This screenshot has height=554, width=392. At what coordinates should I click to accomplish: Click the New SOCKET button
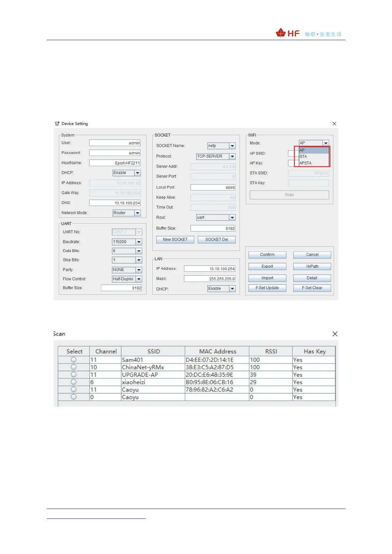[175, 239]
